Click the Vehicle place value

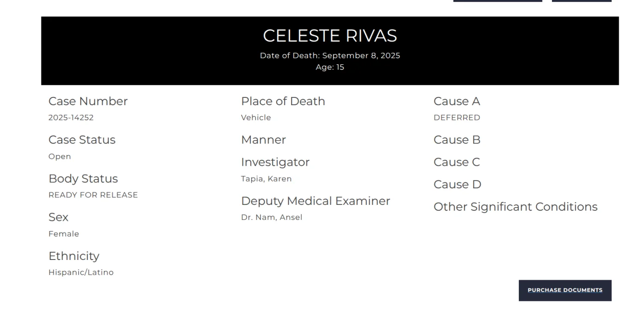[256, 118]
